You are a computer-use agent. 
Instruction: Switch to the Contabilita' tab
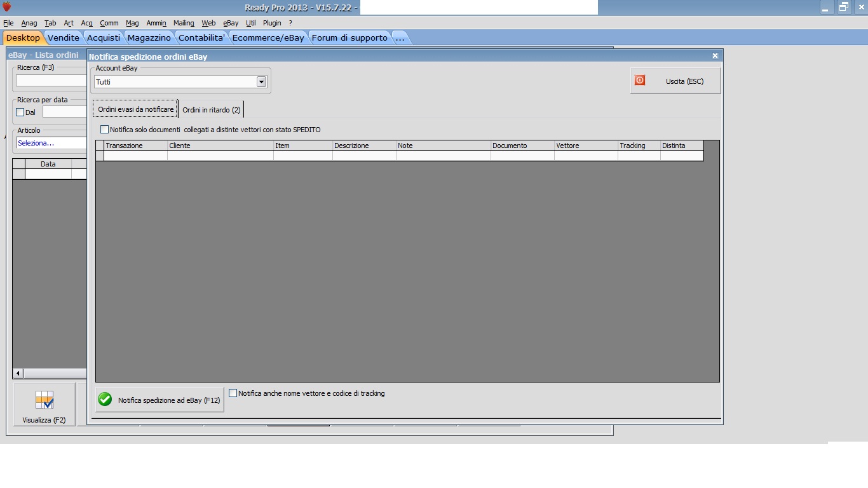coord(202,37)
